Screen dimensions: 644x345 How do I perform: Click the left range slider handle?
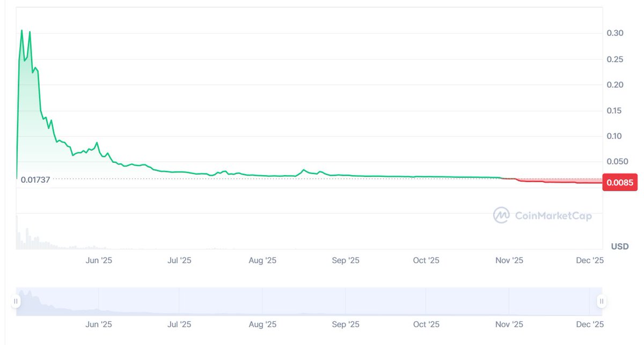point(16,301)
